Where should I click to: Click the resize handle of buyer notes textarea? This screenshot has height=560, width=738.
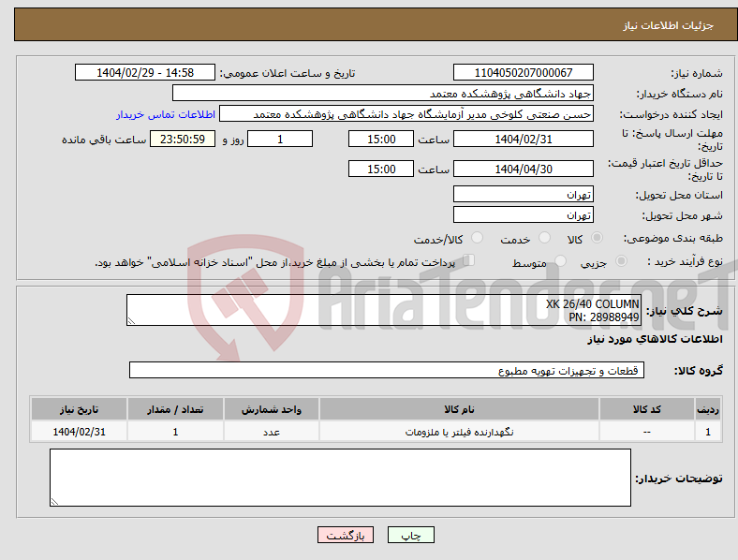(x=54, y=502)
